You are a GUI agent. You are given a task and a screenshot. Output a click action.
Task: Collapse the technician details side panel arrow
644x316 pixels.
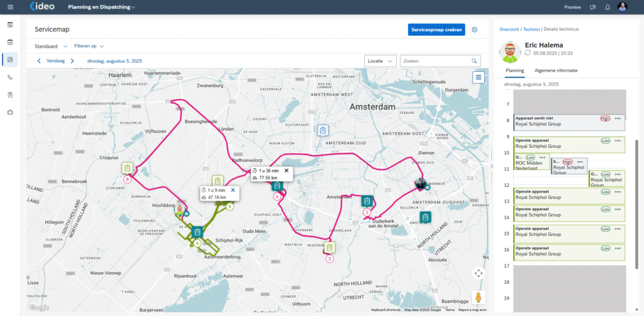492,166
